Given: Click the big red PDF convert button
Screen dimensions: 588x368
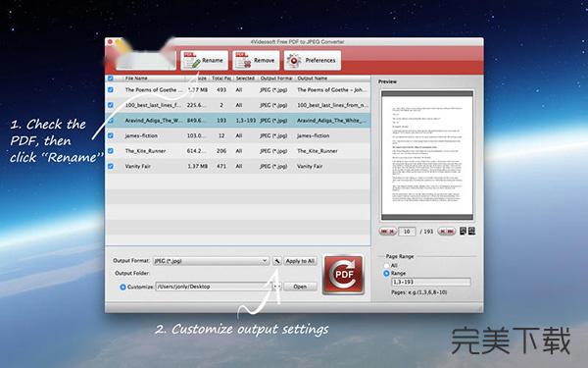Looking at the screenshot, I should pyautogui.click(x=344, y=274).
